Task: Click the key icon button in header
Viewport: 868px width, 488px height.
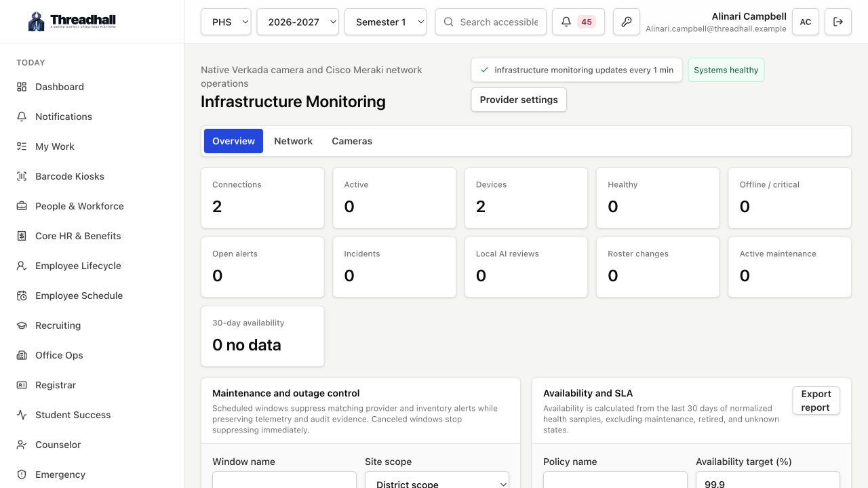Action: pyautogui.click(x=627, y=22)
